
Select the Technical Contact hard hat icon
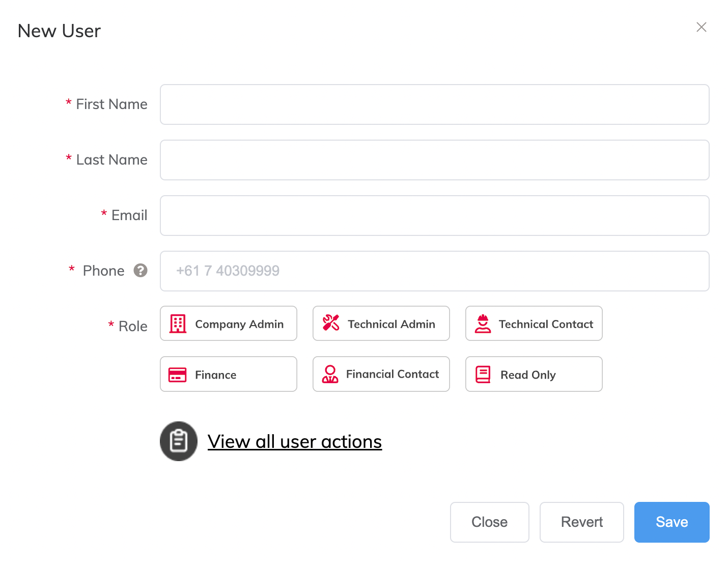tap(483, 323)
